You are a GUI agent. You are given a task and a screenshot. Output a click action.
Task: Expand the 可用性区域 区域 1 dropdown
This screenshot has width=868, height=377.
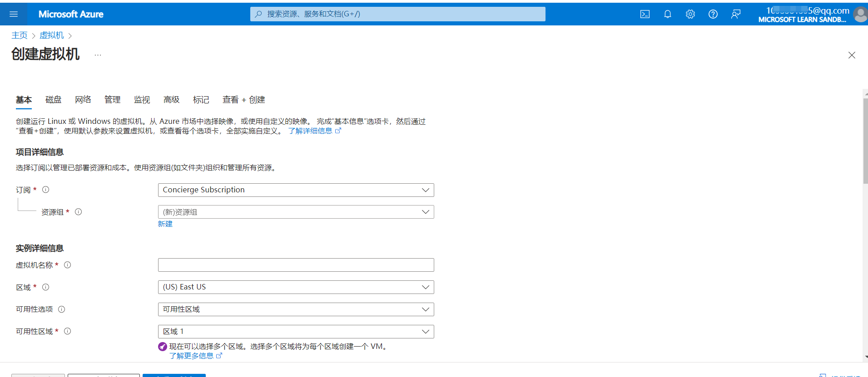click(x=296, y=332)
